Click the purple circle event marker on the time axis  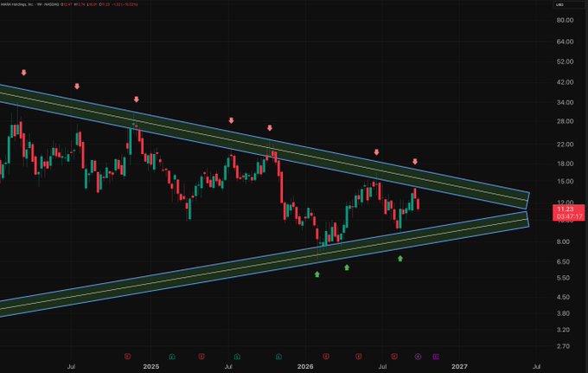click(x=419, y=356)
